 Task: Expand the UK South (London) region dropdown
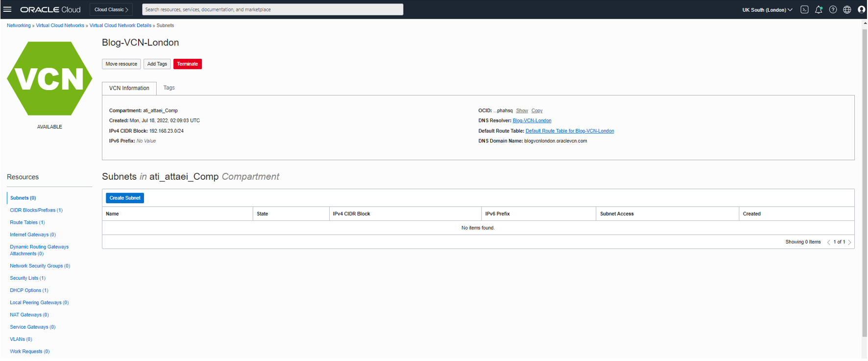pos(767,10)
